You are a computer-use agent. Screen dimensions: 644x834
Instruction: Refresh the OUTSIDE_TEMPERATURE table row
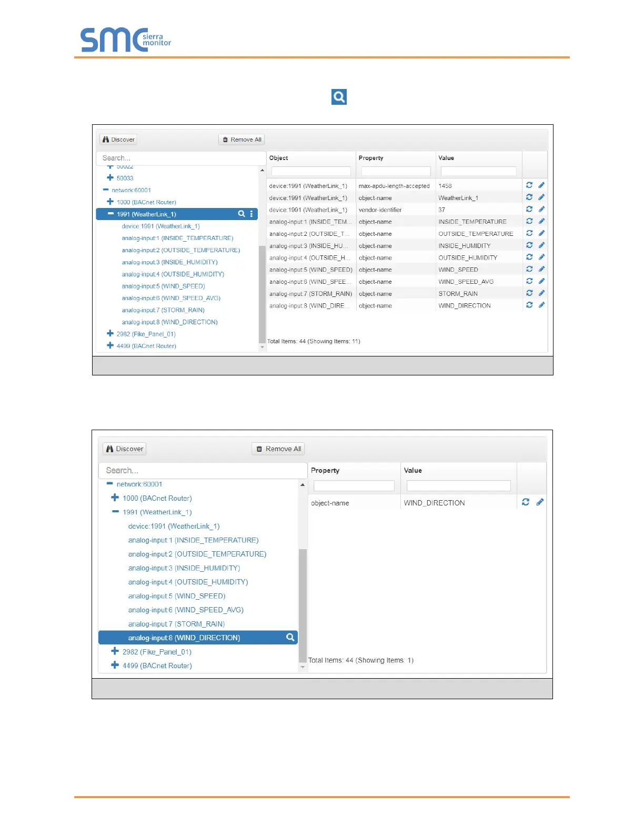coord(529,233)
